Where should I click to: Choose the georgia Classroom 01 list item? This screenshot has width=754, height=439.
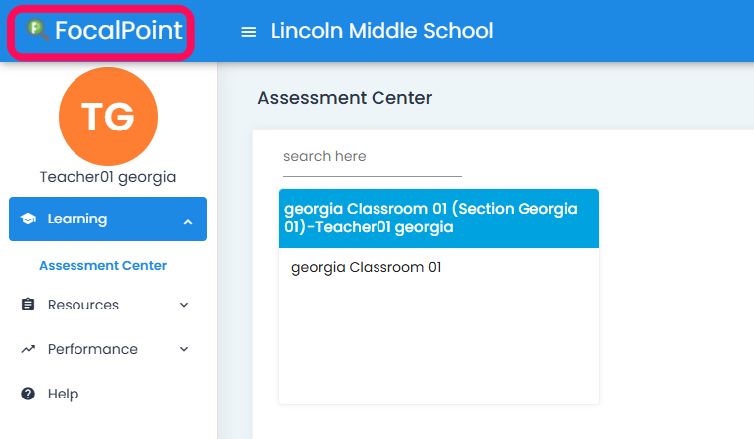click(x=366, y=268)
